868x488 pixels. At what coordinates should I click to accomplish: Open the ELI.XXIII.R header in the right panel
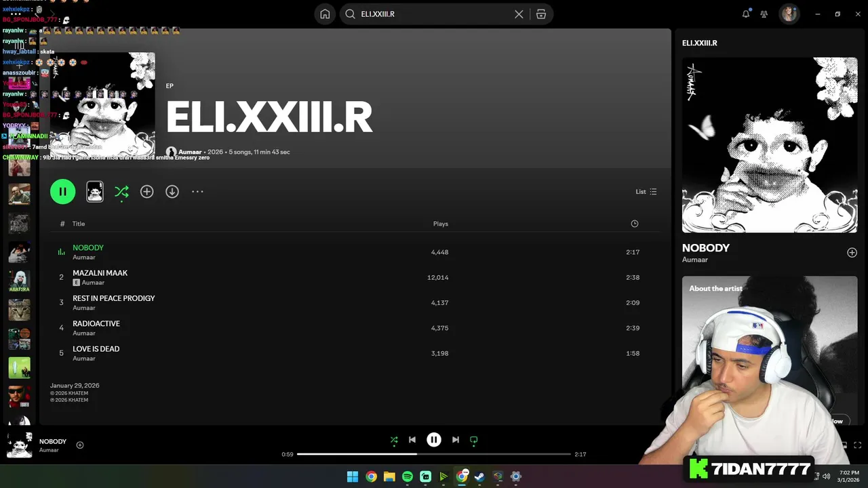pos(700,43)
